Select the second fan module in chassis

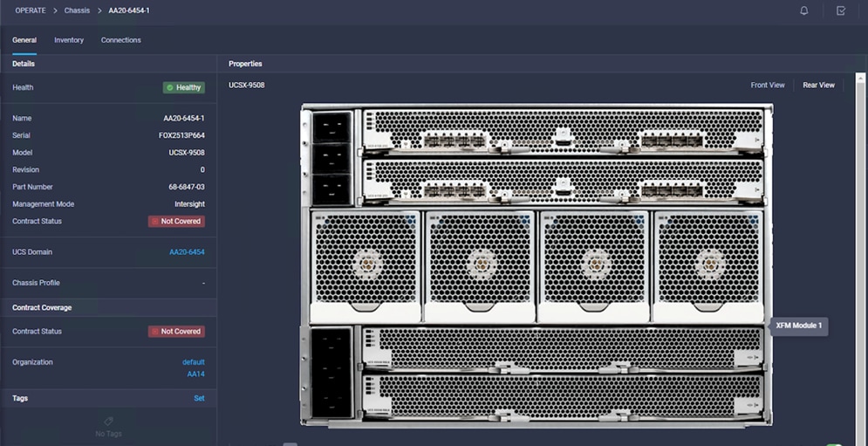[x=480, y=266]
